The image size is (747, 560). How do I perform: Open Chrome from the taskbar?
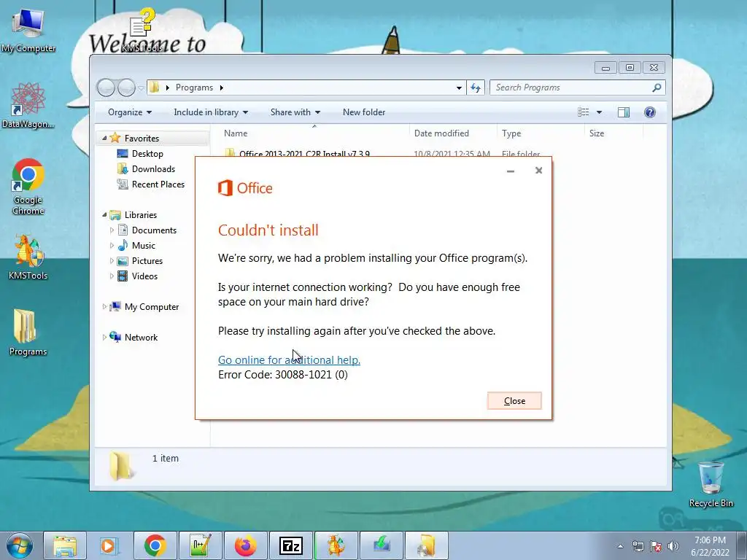[155, 545]
